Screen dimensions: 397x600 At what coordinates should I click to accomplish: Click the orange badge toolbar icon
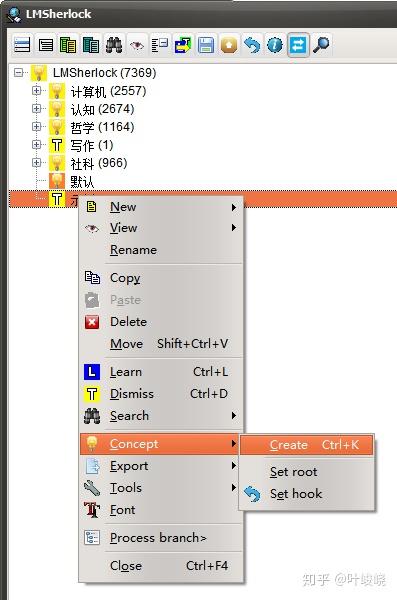pos(229,45)
